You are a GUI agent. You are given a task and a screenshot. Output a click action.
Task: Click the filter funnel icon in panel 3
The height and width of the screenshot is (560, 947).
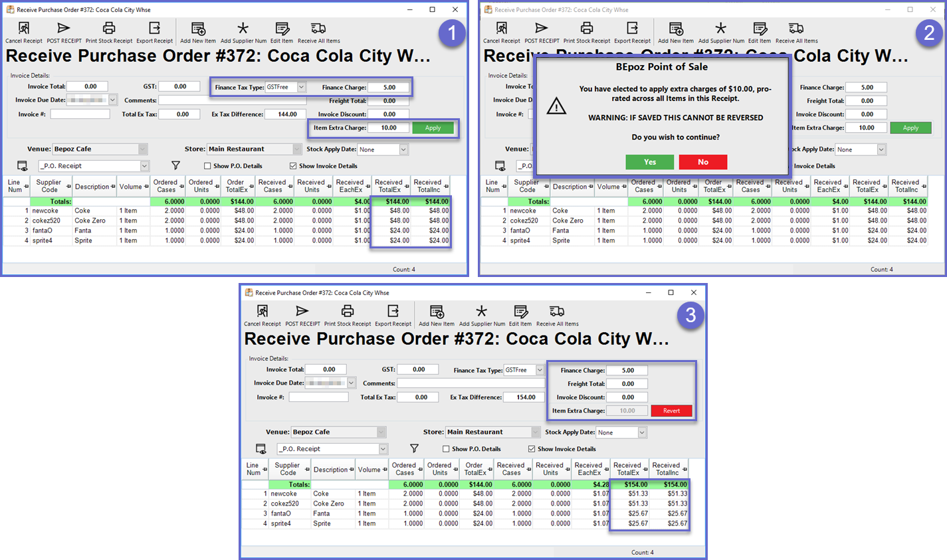[x=414, y=449]
